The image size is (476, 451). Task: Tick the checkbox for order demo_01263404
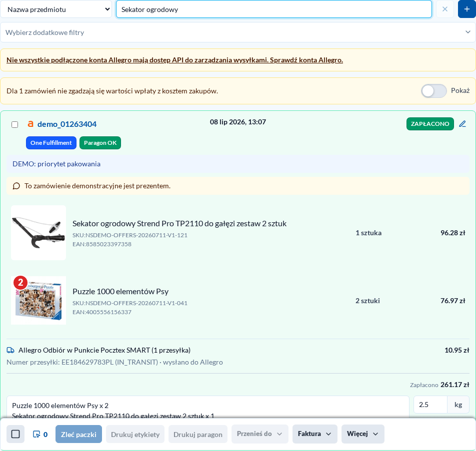14,124
